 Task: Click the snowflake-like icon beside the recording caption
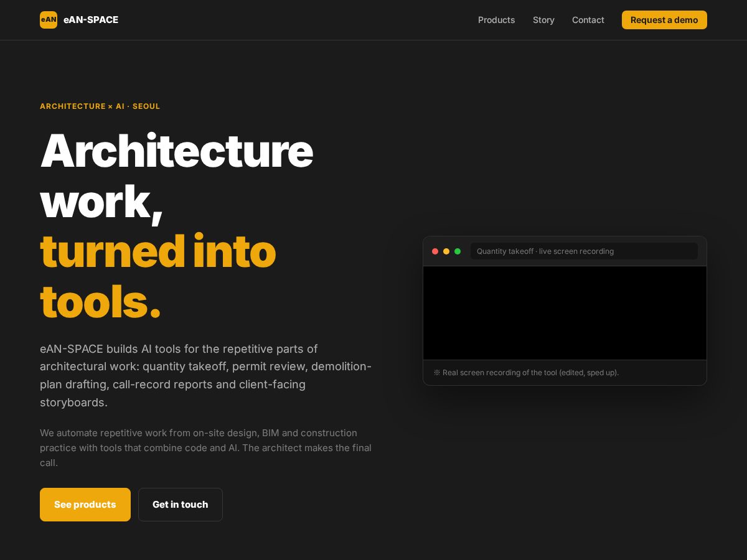coord(437,373)
